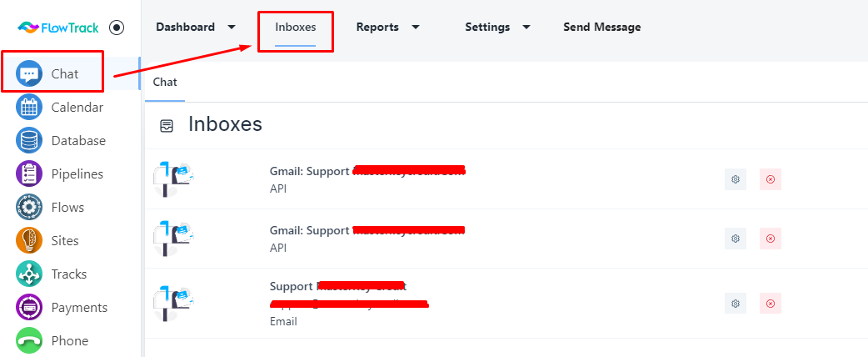Go to the Inboxes menu item

click(x=296, y=27)
